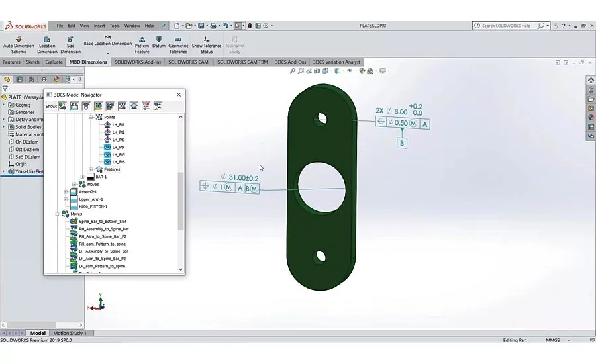Click the Section View icon

(317, 71)
